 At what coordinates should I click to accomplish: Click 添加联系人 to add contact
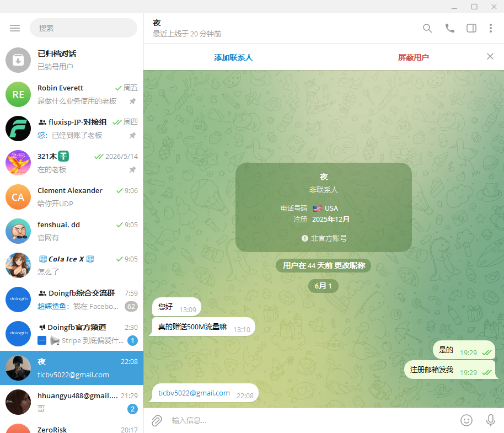coord(233,57)
